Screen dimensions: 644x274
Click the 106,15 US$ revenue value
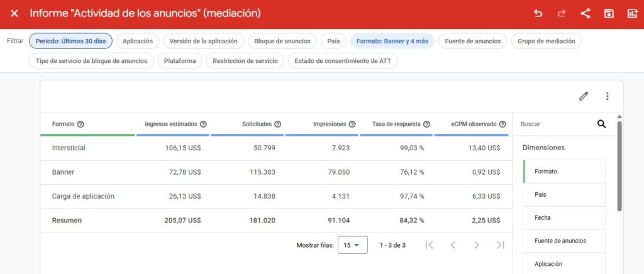point(183,148)
